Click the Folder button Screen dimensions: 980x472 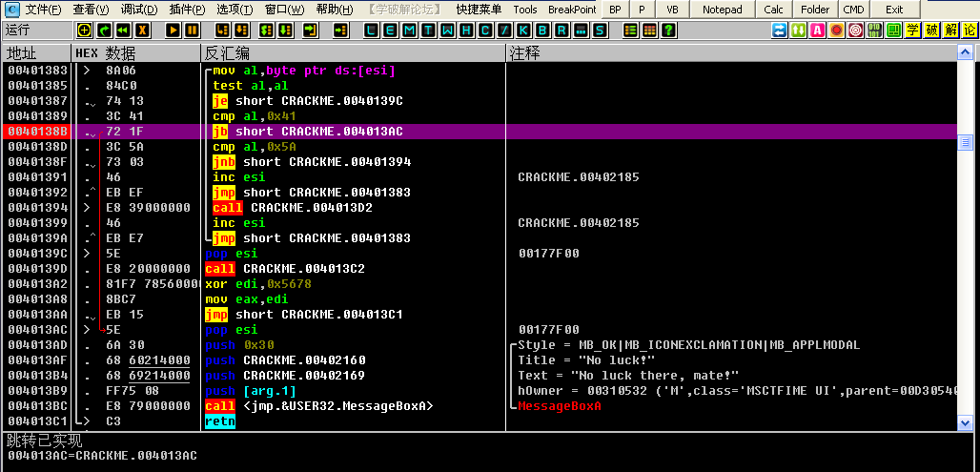click(x=815, y=10)
